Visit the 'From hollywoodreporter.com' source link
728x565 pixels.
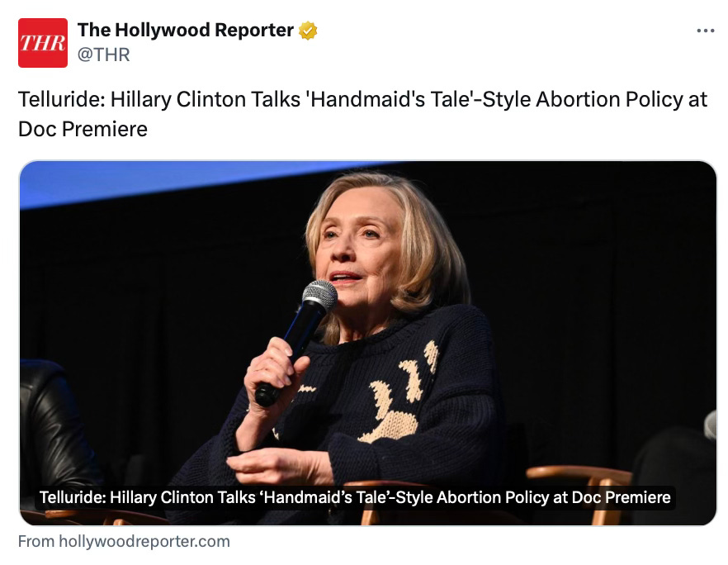(x=124, y=541)
